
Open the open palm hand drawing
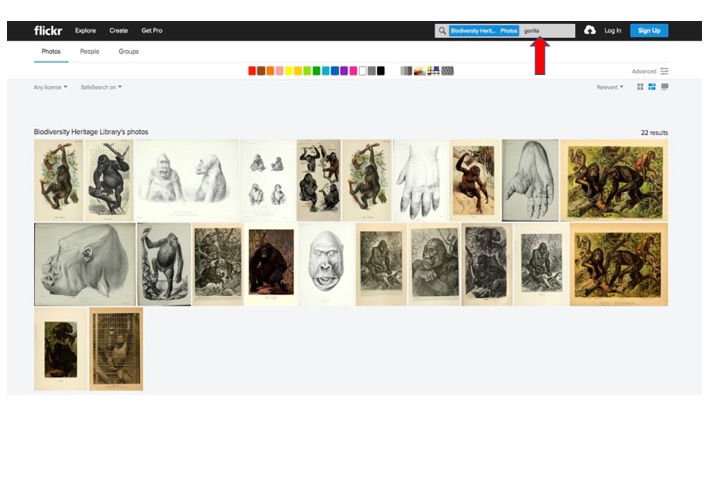point(530,180)
